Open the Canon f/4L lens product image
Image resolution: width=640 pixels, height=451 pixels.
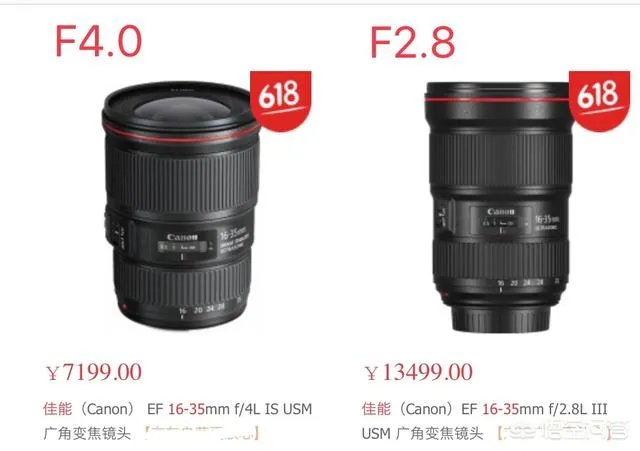(181, 204)
